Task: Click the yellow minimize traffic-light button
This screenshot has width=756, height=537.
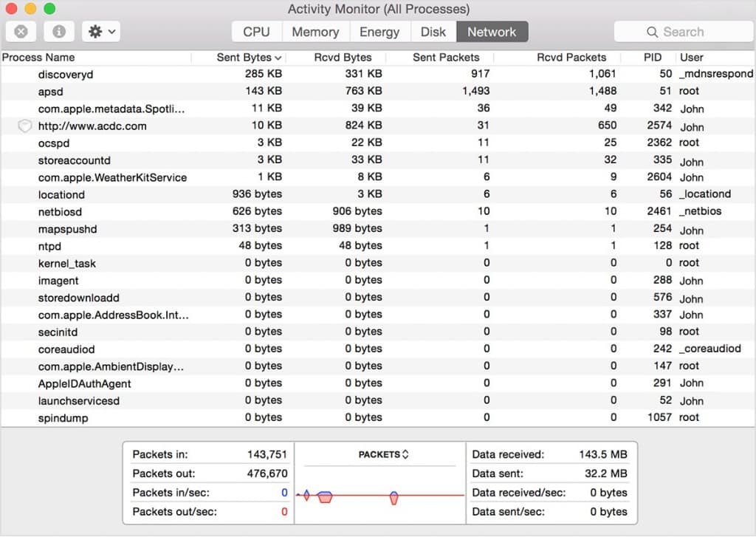Action: (29, 9)
